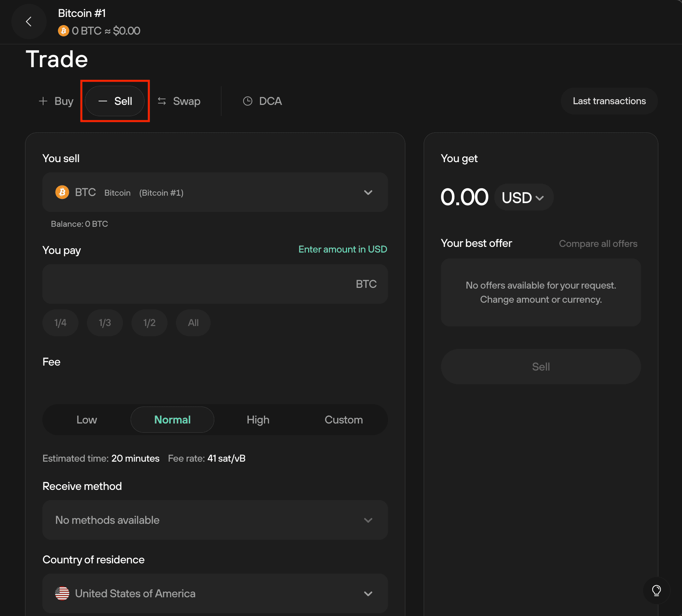
Task: Click the Bitcoin icon in asset selector
Action: pyautogui.click(x=62, y=192)
